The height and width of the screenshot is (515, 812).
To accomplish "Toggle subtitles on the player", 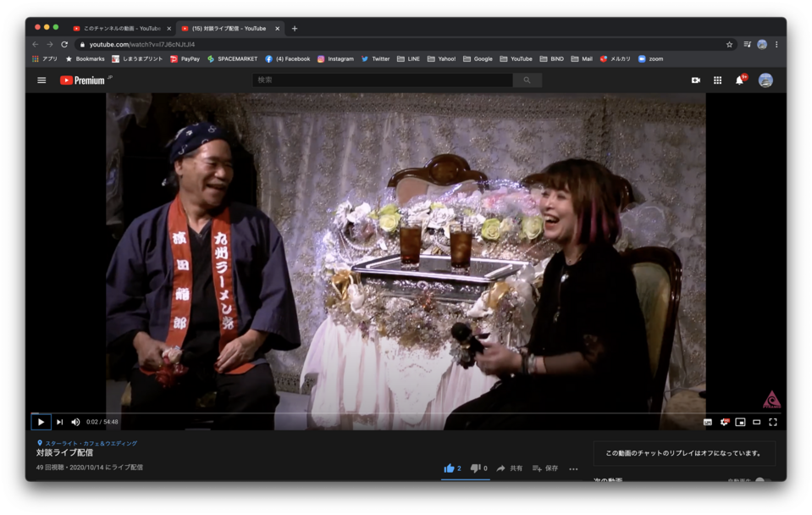I will click(707, 422).
